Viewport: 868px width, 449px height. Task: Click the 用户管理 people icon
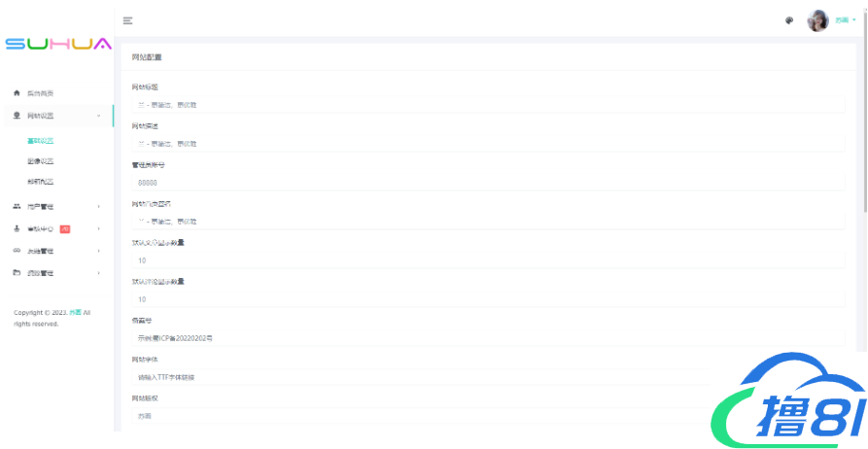[x=17, y=207]
